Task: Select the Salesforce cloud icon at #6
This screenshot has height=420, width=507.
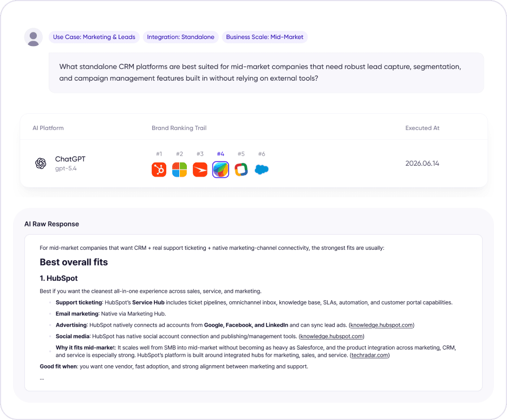Action: coord(262,170)
